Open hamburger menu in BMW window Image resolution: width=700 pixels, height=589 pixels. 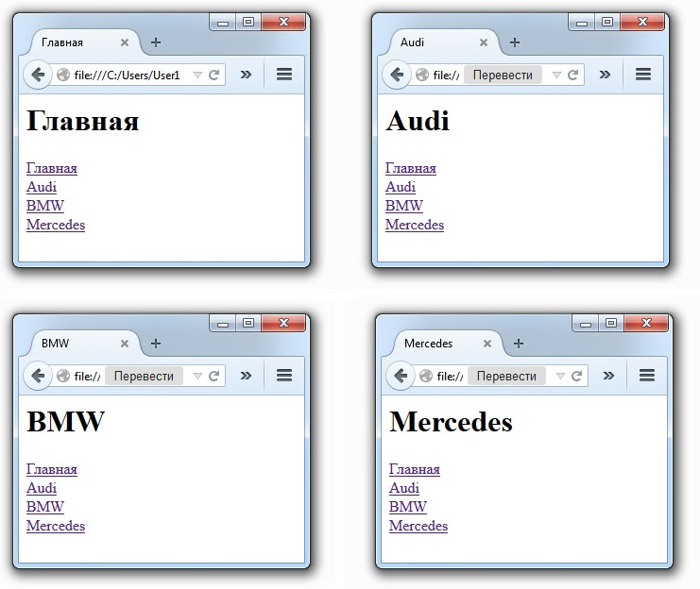(284, 376)
